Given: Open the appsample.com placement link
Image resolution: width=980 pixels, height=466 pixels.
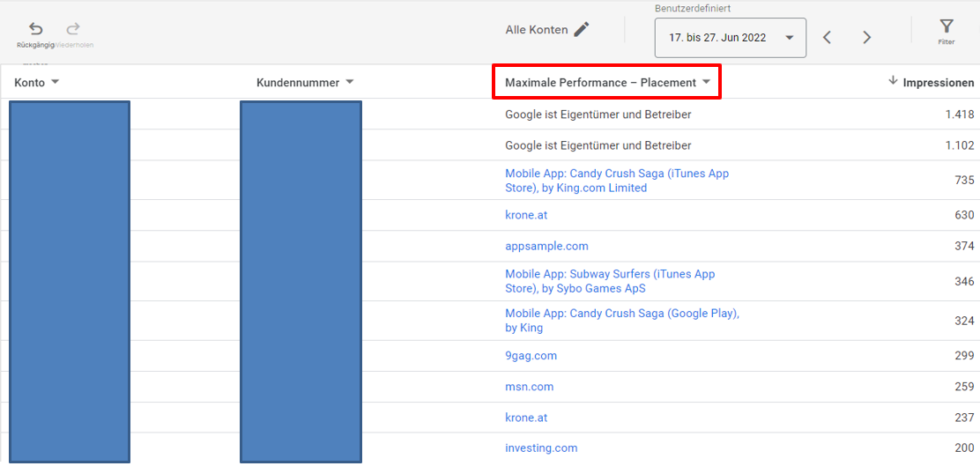Looking at the screenshot, I should click(547, 246).
